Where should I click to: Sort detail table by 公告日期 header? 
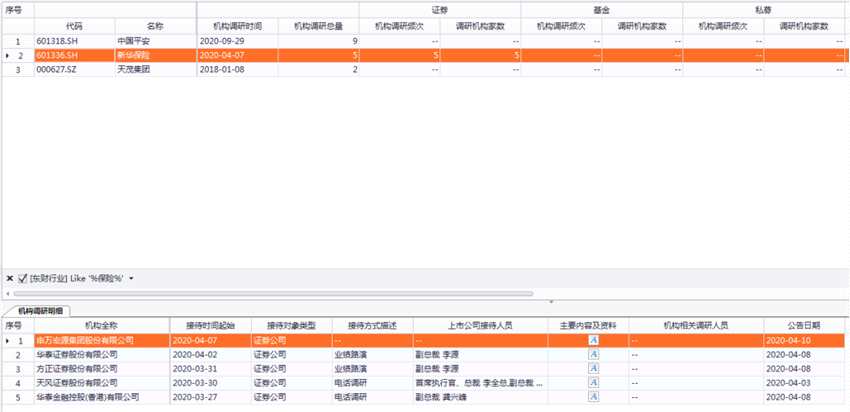[805, 326]
